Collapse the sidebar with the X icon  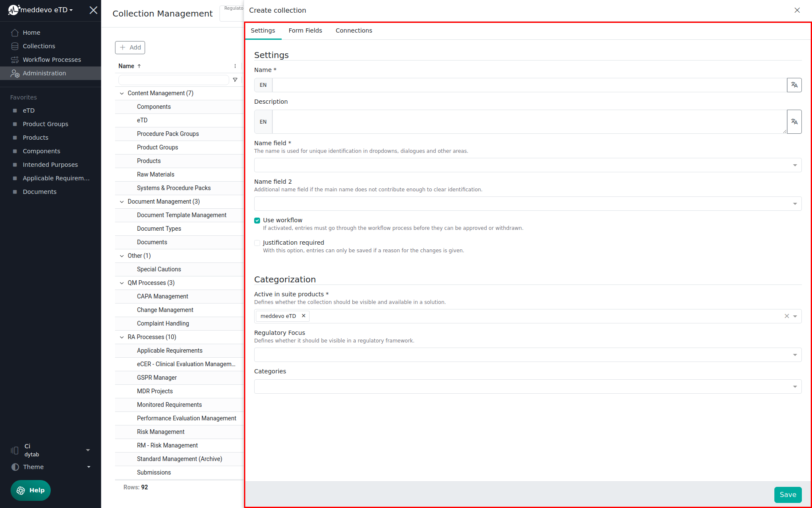93,10
